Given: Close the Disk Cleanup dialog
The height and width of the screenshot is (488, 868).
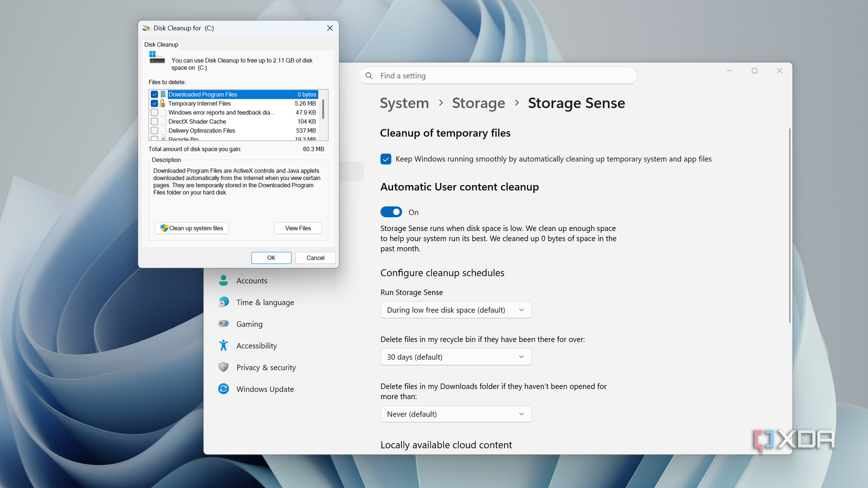Looking at the screenshot, I should click(x=330, y=28).
